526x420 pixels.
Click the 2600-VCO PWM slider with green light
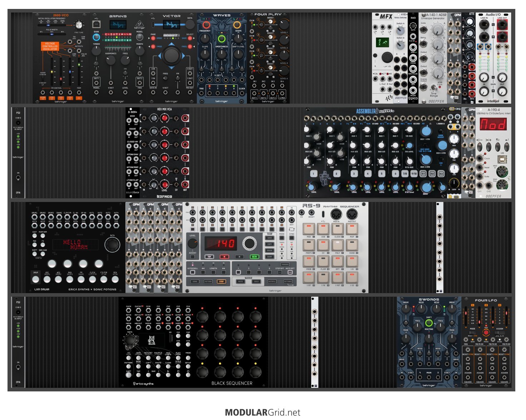79,71
